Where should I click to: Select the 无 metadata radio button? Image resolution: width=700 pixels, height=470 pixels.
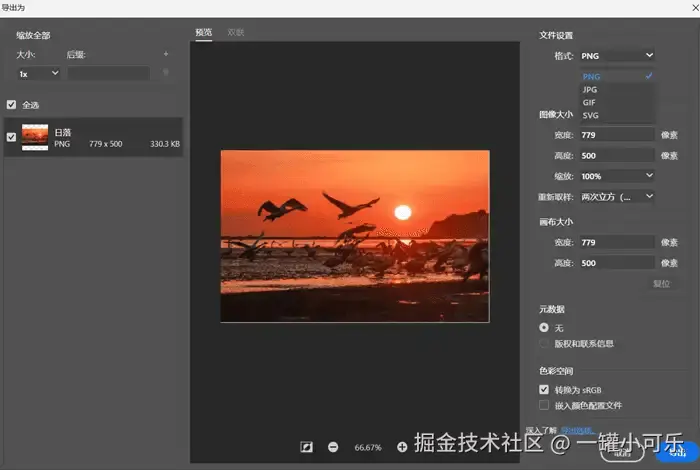coord(544,327)
